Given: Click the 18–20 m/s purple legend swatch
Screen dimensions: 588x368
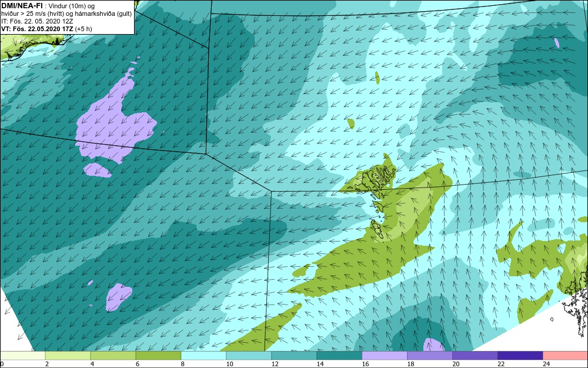Looking at the screenshot, I should pos(430,356).
